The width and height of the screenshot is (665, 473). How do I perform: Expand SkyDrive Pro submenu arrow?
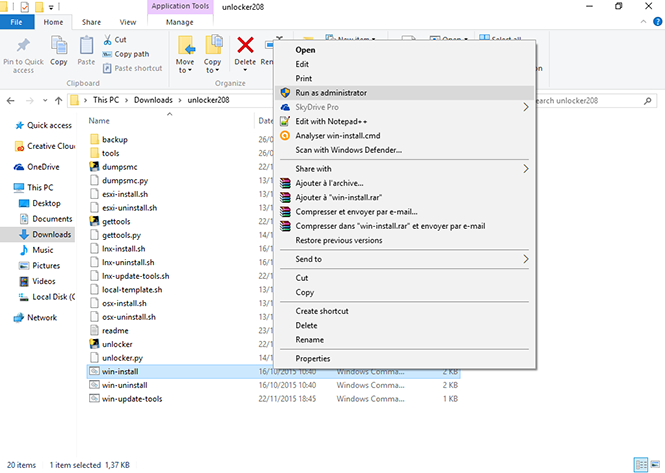(x=525, y=107)
